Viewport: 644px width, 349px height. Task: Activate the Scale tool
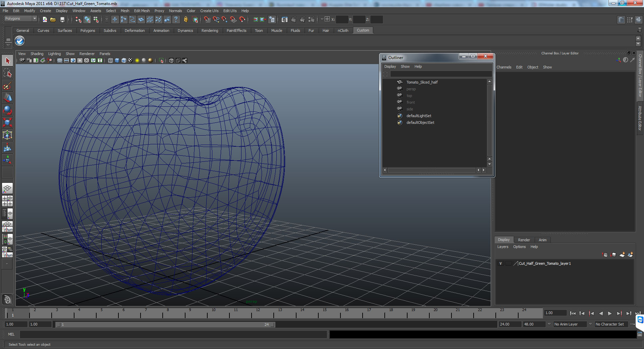tap(7, 122)
